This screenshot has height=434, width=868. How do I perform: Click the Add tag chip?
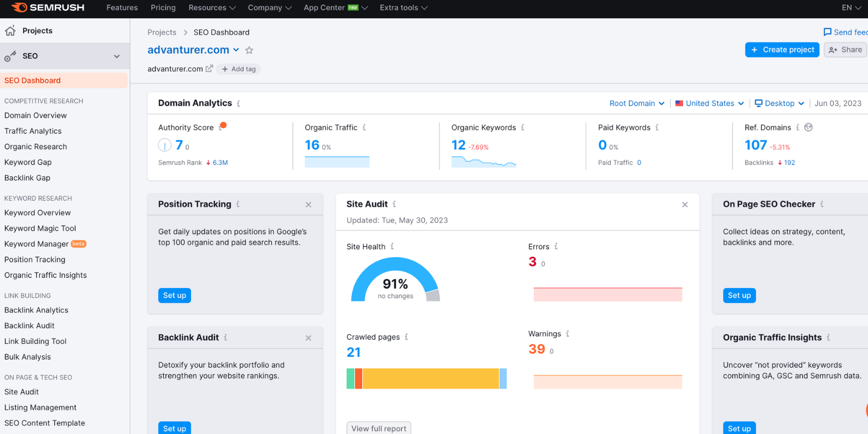[239, 69]
